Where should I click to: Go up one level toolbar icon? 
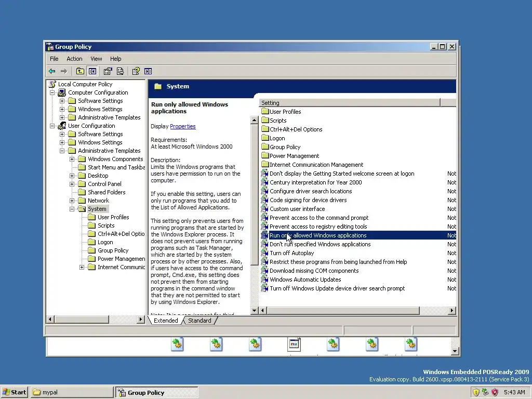(x=79, y=71)
